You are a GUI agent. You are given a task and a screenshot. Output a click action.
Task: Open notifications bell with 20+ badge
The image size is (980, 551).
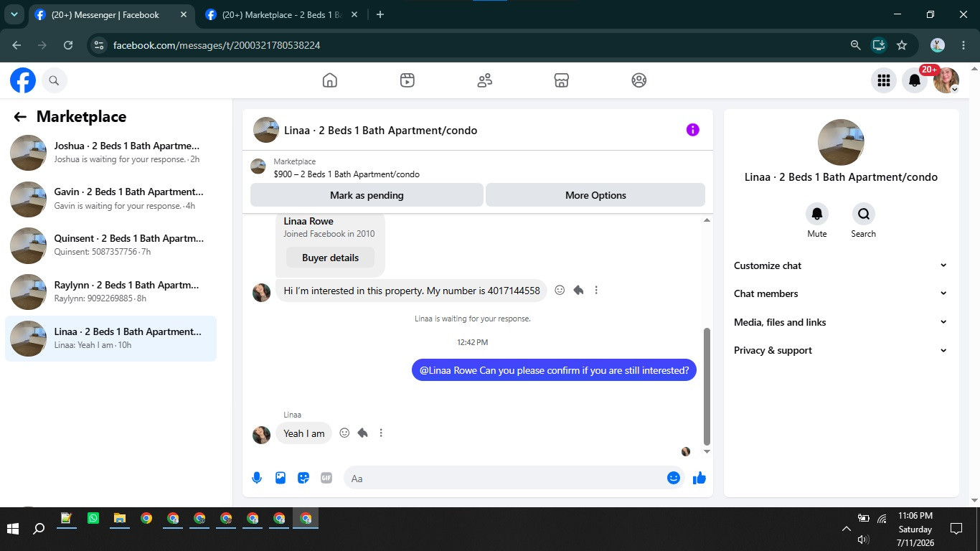[915, 80]
